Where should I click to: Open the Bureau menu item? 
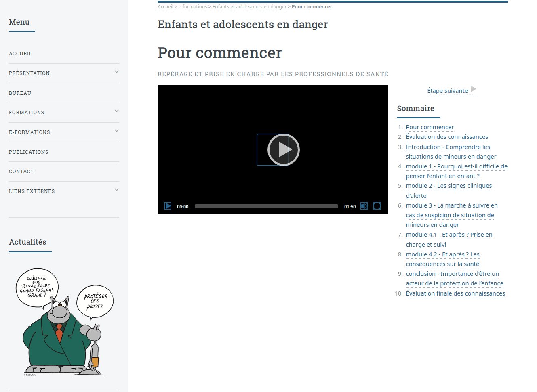[x=20, y=93]
